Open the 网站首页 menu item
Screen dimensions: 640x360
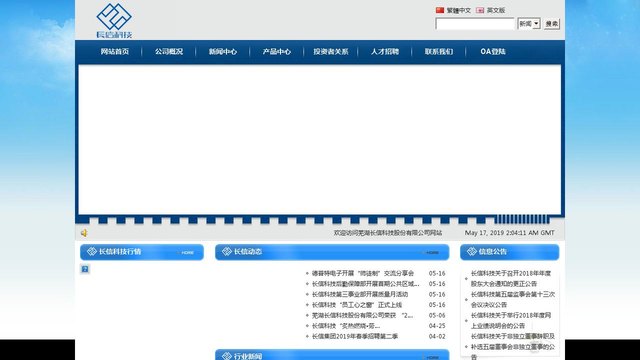click(115, 51)
